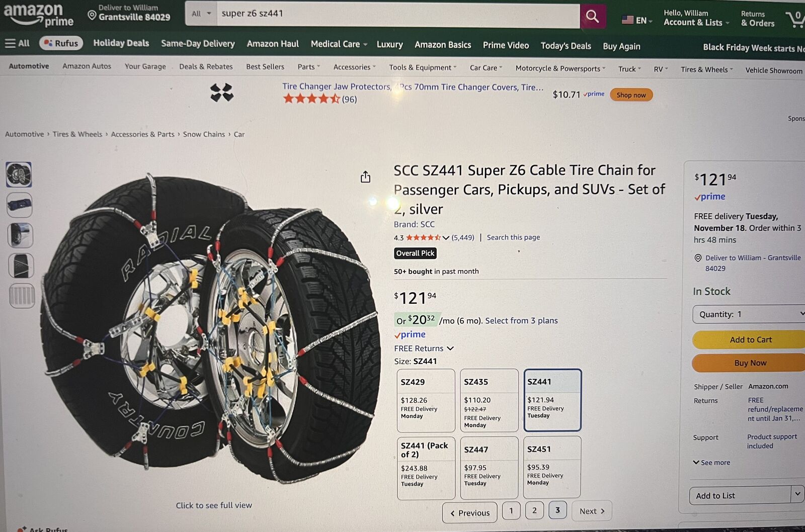Select the SZ429 size option

[x=426, y=400]
